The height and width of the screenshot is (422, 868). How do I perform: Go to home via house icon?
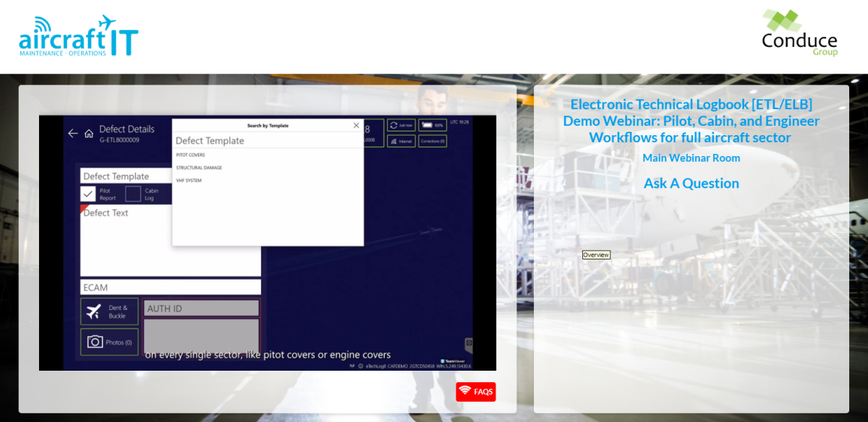(x=89, y=134)
